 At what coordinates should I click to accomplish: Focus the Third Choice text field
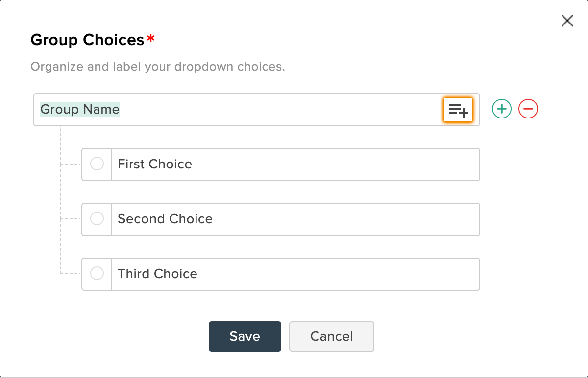(295, 274)
